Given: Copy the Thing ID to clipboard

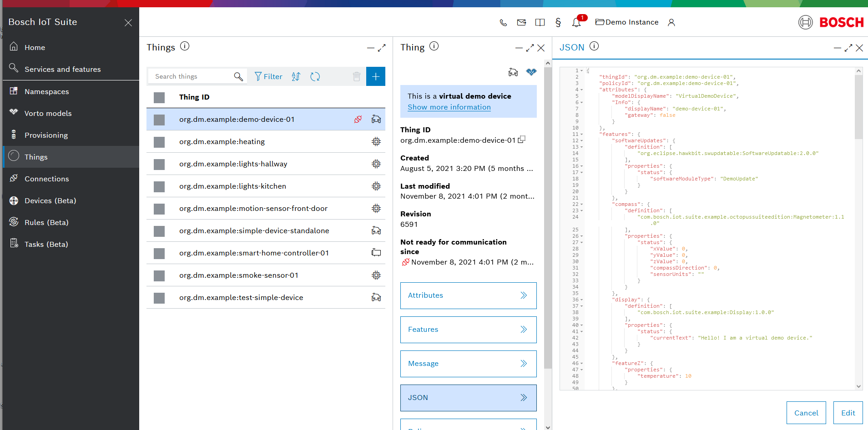Looking at the screenshot, I should click(x=522, y=140).
